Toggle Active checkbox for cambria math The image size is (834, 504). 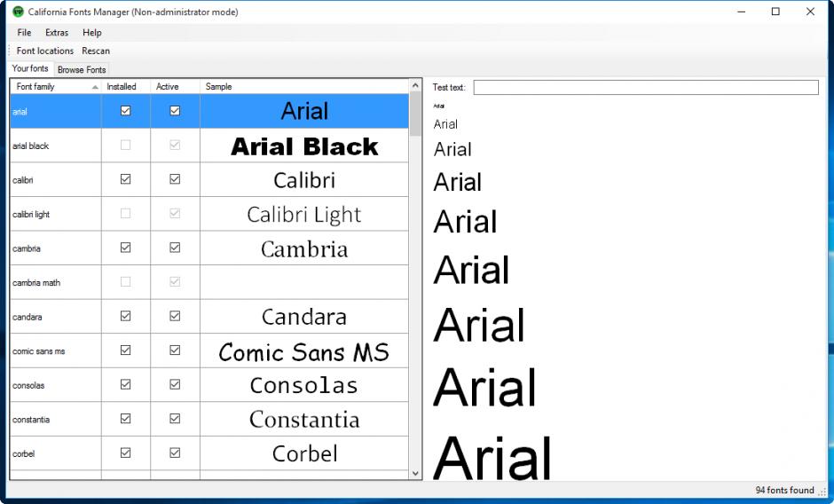175,281
